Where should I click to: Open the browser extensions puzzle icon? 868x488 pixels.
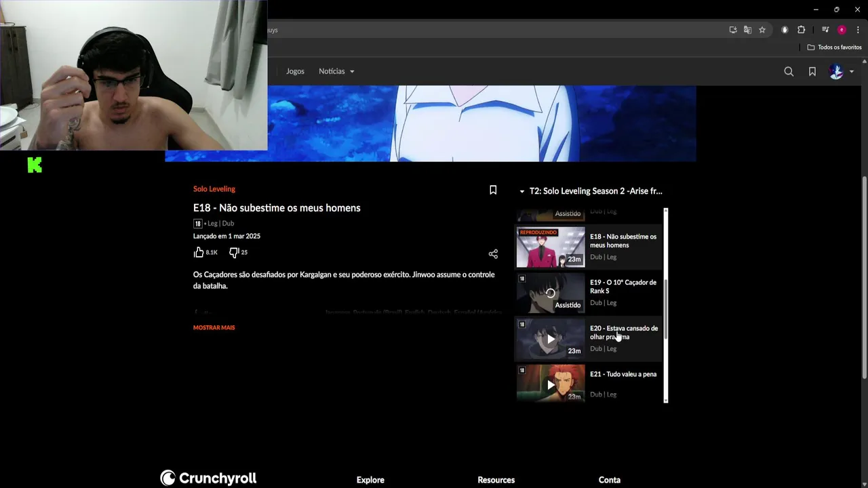click(x=801, y=30)
